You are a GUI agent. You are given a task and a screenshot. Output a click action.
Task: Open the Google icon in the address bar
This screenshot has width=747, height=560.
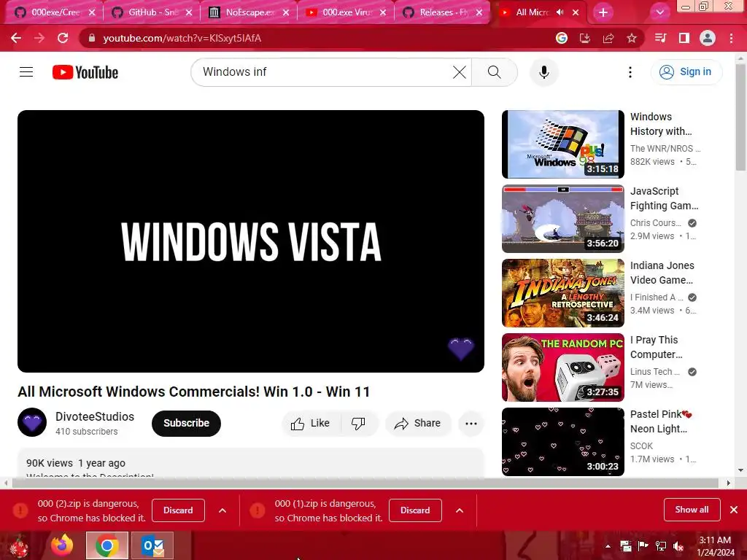coord(562,38)
